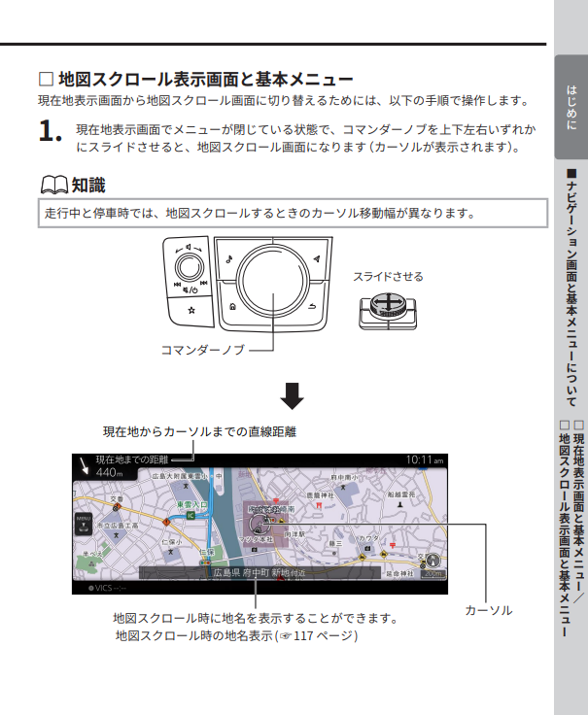Click the ナビゲーション画面と基本メニューについて sidebar heading
Screen dimensions: 588x715
(571, 289)
